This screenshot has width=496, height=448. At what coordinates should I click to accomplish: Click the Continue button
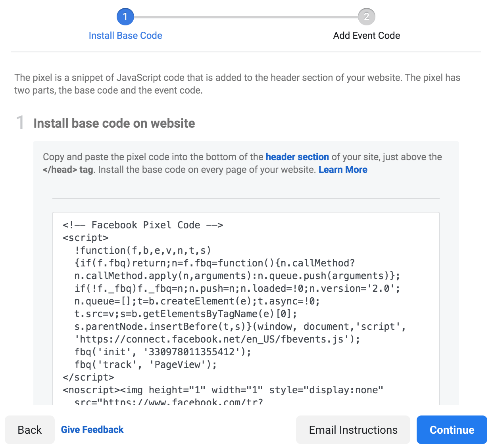pyautogui.click(x=452, y=430)
